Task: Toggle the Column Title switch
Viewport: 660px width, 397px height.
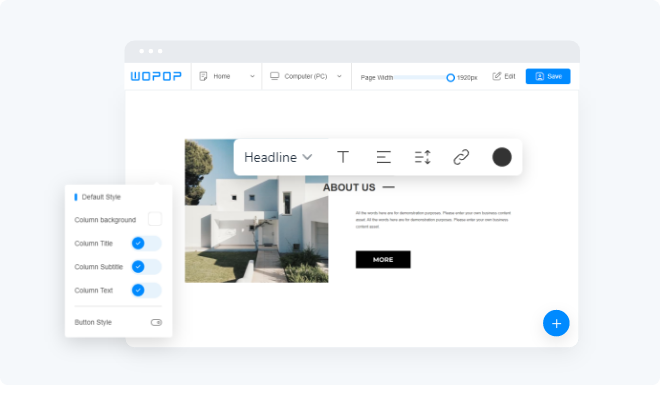Action: point(146,243)
